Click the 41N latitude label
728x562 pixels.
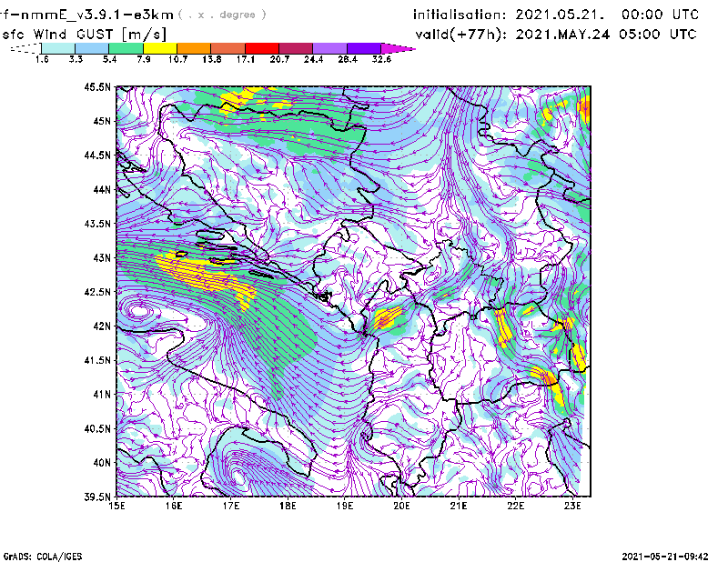point(102,395)
